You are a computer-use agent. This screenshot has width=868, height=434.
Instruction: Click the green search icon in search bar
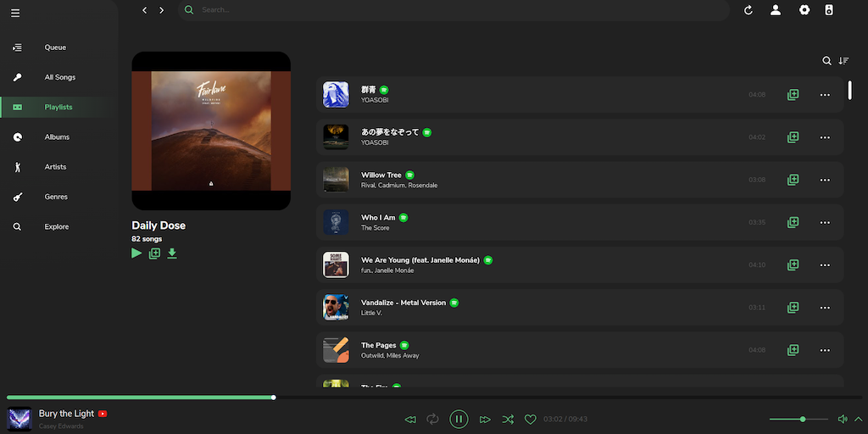pos(189,10)
